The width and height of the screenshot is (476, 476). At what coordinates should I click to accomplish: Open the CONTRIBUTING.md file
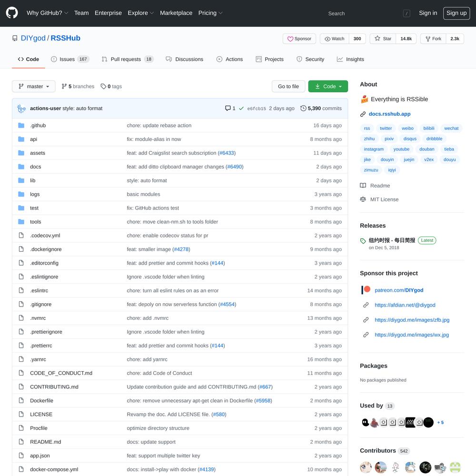click(x=54, y=387)
